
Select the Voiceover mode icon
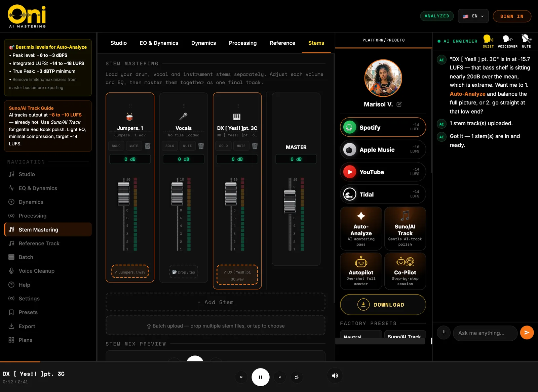tap(508, 41)
